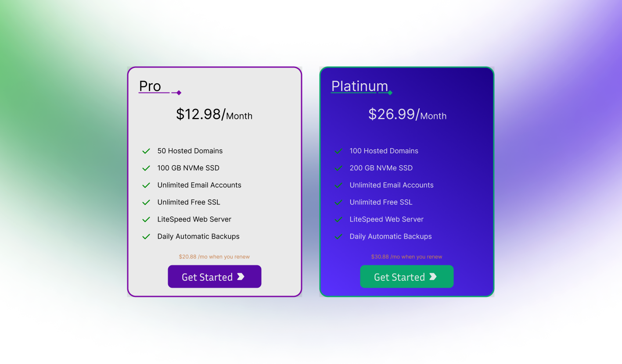Click the checkmark beside LiteSpeed Web Server on Platinum
622x364 pixels.
338,219
